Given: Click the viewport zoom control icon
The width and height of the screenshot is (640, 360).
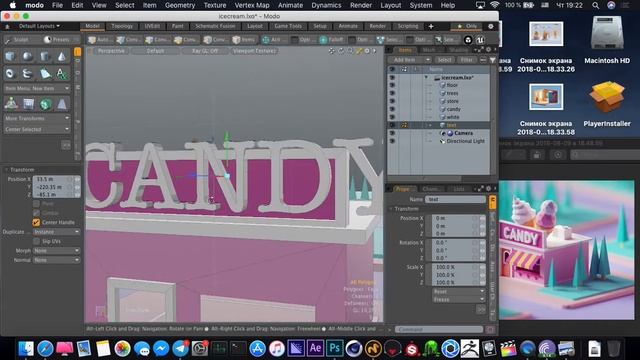Looking at the screenshot, I should 350,51.
